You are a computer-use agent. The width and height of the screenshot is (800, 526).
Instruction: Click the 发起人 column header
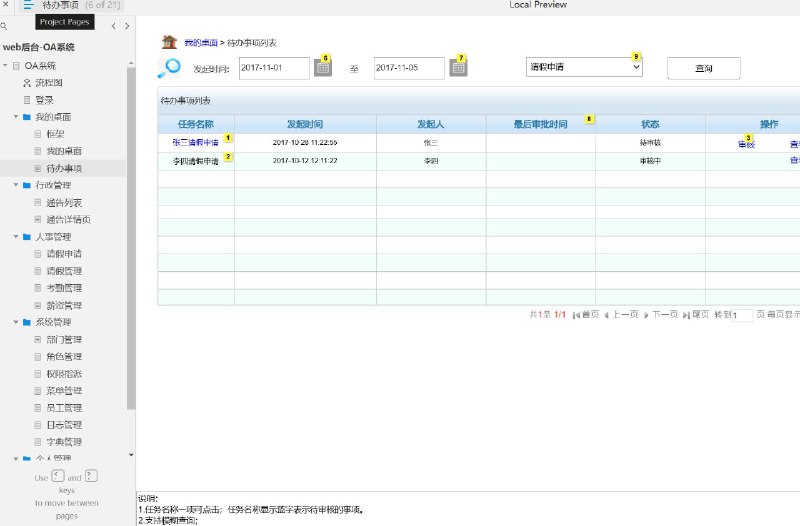click(x=431, y=124)
